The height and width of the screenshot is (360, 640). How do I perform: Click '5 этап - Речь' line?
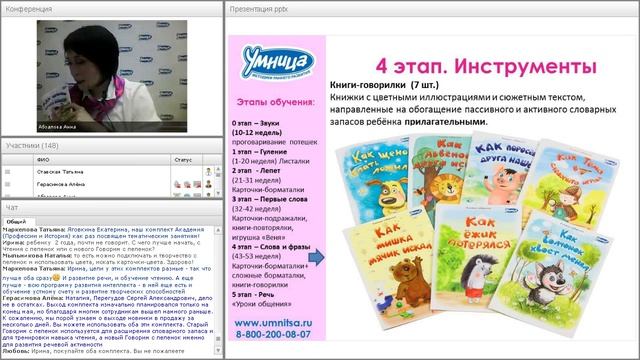pyautogui.click(x=253, y=294)
